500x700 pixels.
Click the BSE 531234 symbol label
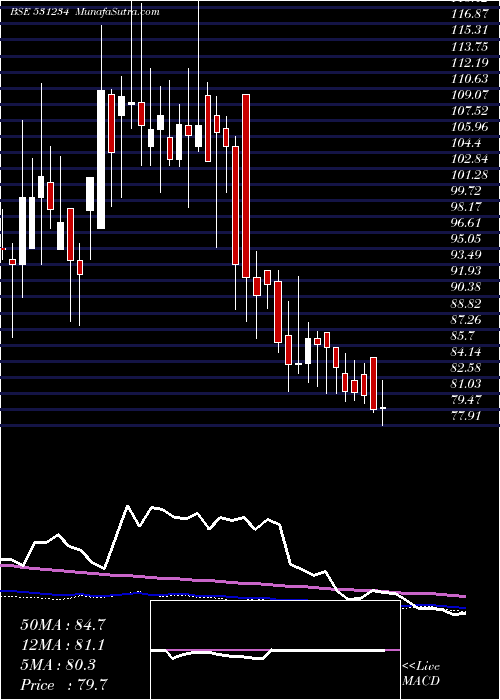click(39, 12)
